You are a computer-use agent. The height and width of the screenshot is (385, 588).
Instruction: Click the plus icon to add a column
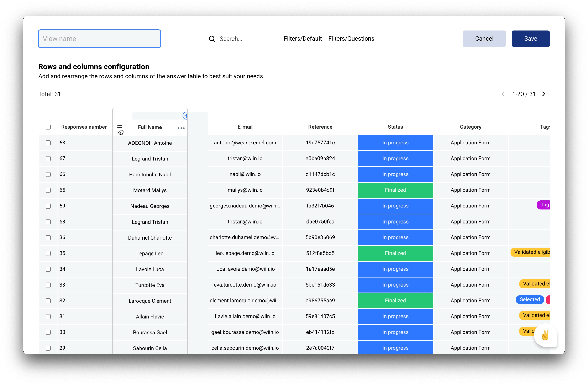point(185,115)
